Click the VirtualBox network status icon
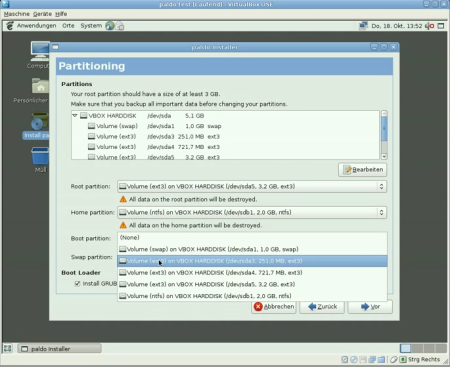450x367 pixels. pos(372,359)
